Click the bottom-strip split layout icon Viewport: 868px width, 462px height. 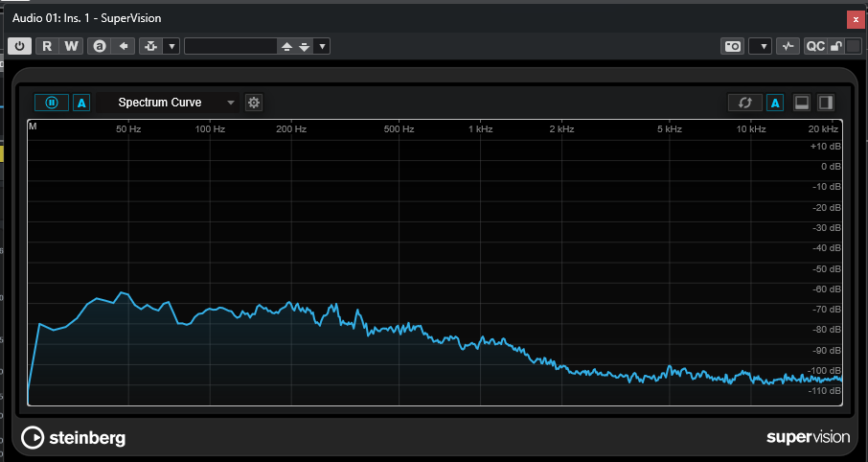click(x=802, y=103)
